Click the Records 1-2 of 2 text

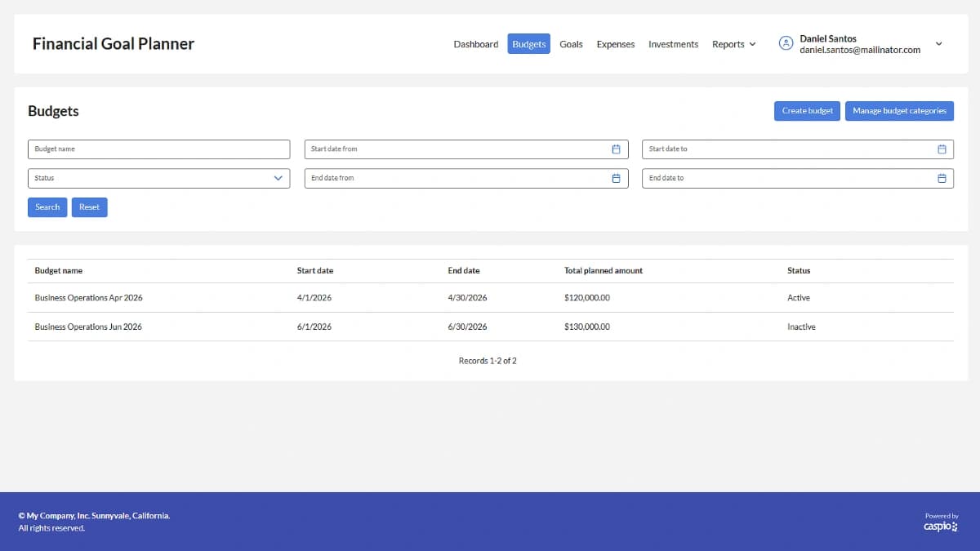click(488, 361)
